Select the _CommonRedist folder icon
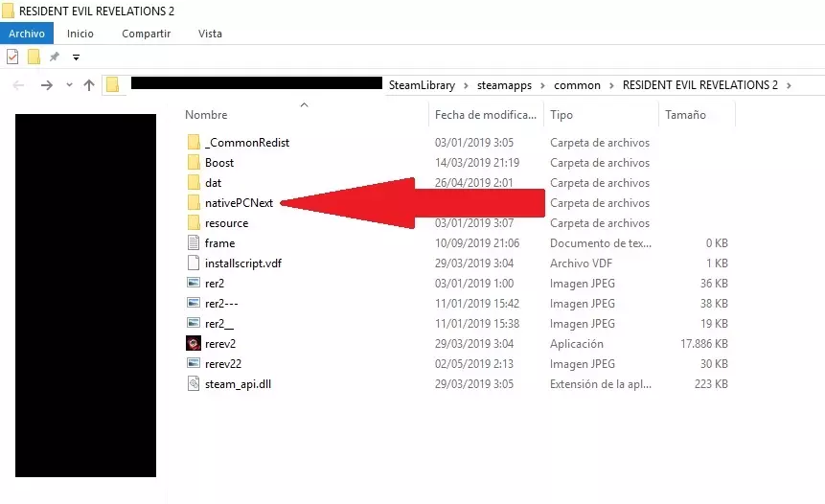 point(194,142)
